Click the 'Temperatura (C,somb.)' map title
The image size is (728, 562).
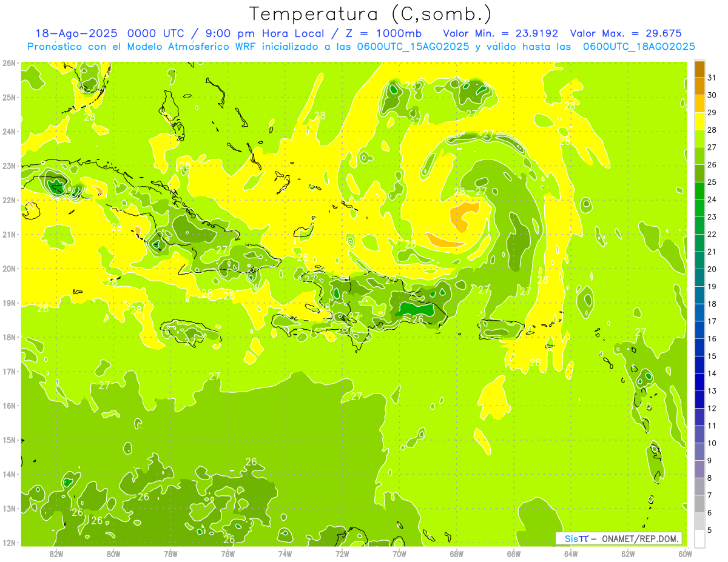[371, 14]
